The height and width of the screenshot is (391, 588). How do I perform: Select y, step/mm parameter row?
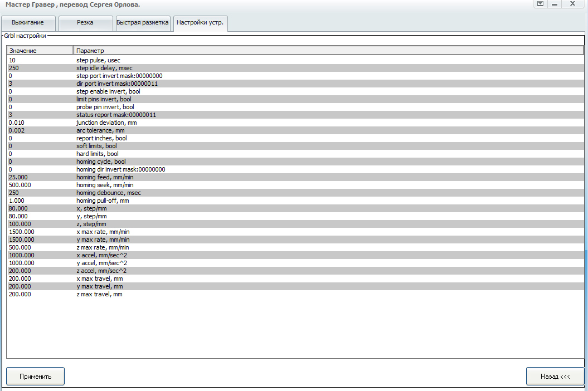tap(295, 216)
